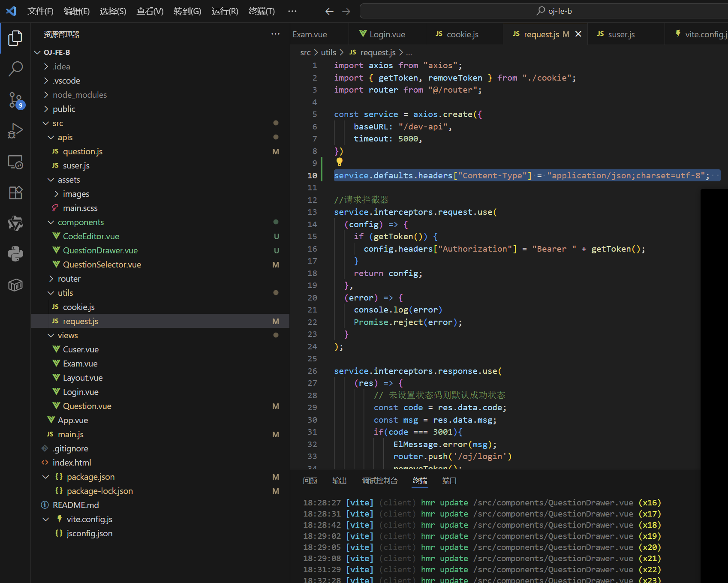Collapse the package.json nested files

(x=46, y=477)
